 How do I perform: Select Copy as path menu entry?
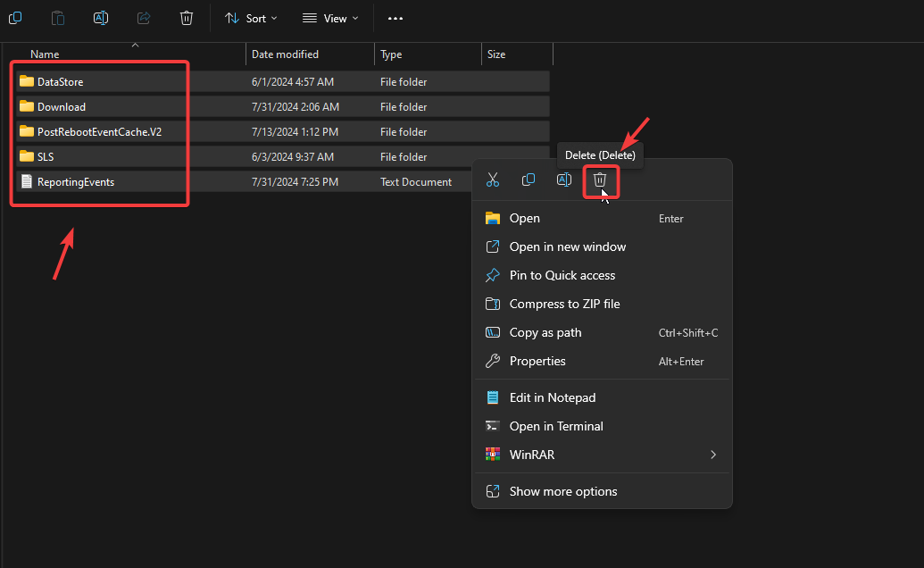(x=545, y=332)
